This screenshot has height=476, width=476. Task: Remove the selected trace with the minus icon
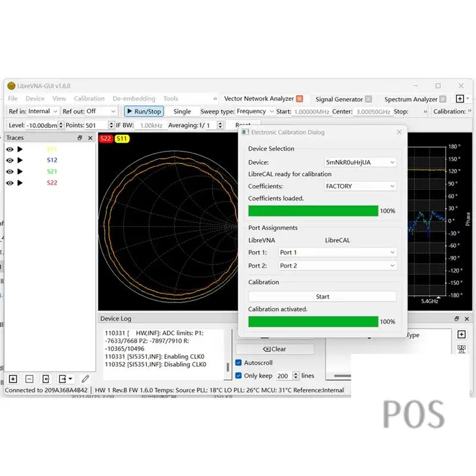click(x=29, y=379)
